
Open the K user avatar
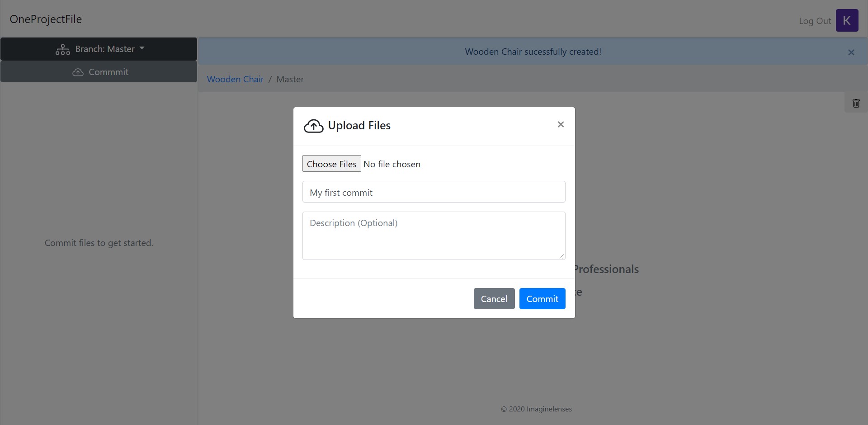coord(847,20)
